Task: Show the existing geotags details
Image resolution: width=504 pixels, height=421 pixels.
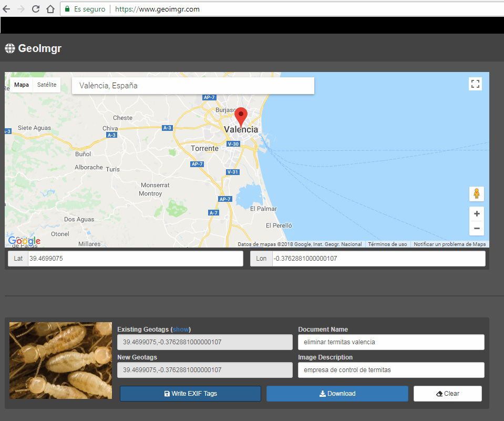Action: point(181,329)
